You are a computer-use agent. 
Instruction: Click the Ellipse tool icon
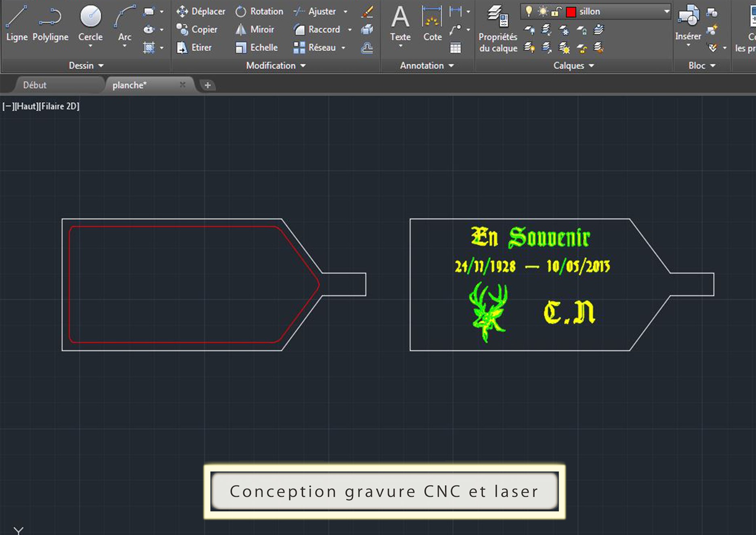tap(149, 30)
